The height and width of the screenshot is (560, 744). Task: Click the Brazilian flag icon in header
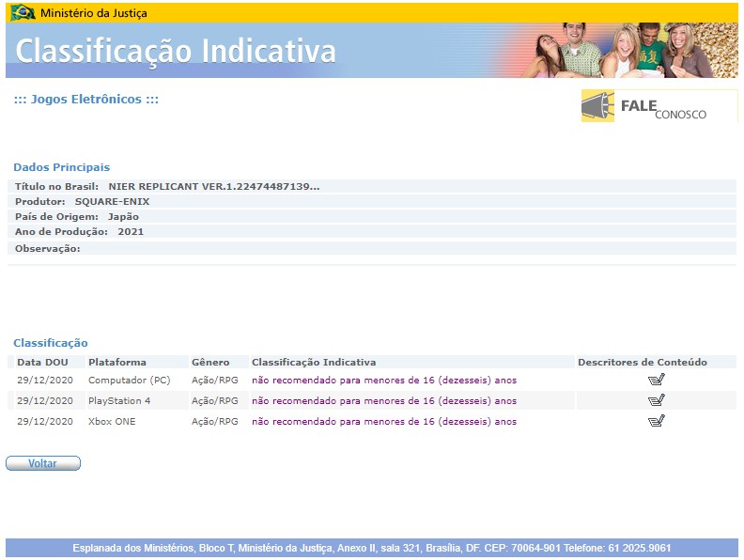pos(23,12)
